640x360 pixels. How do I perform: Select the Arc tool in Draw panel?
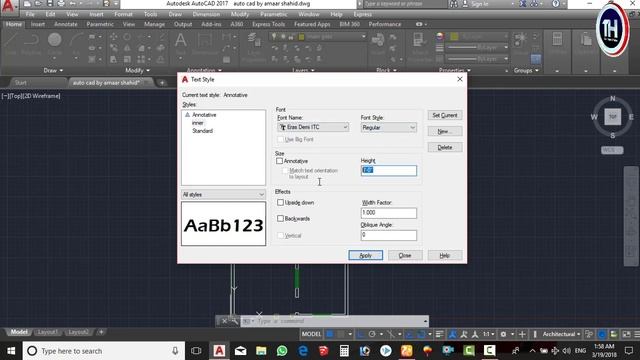[x=76, y=43]
